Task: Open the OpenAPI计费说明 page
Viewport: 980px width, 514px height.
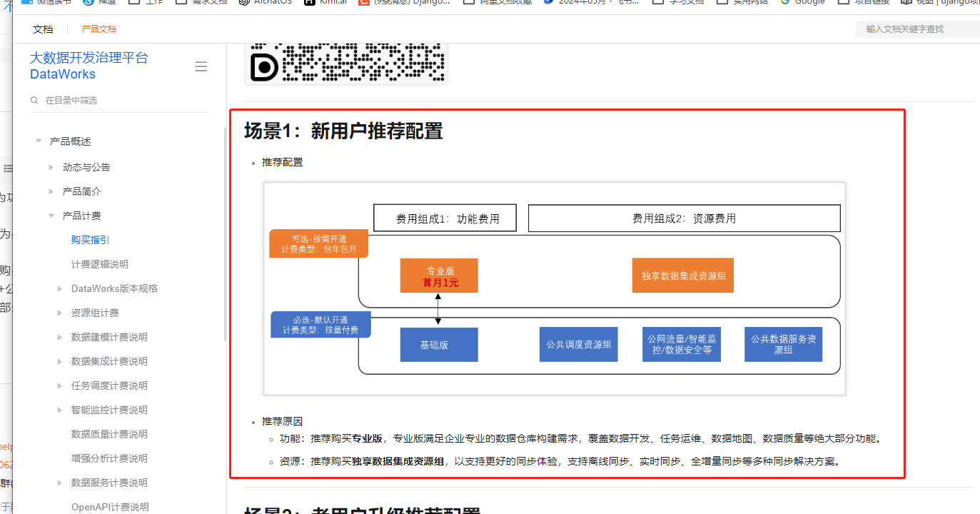Action: pyautogui.click(x=110, y=507)
